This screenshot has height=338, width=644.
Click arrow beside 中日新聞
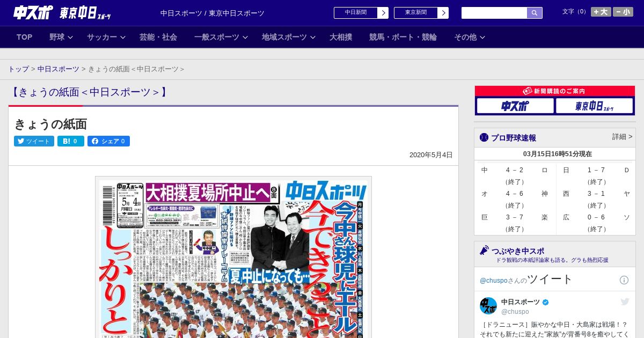point(383,13)
